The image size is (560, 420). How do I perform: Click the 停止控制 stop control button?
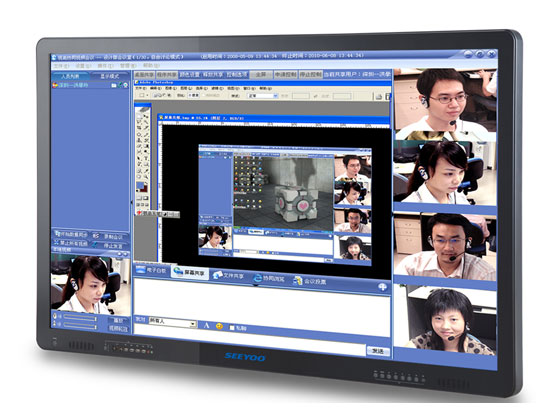[310, 74]
